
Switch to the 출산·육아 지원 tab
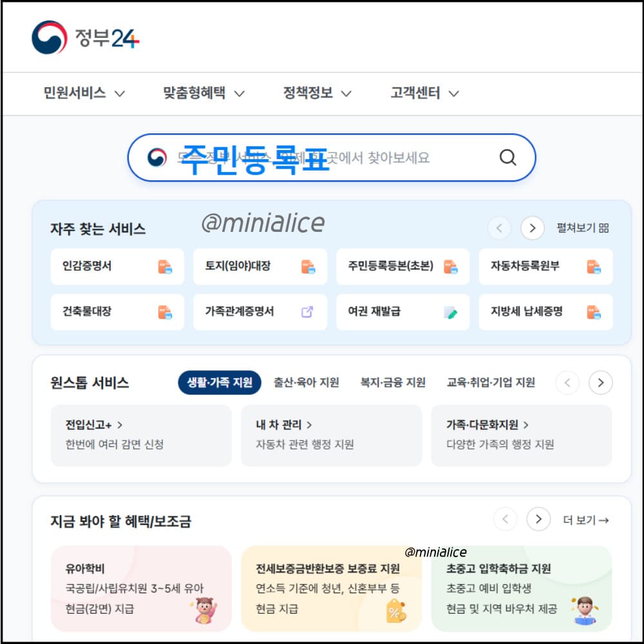coord(307,381)
